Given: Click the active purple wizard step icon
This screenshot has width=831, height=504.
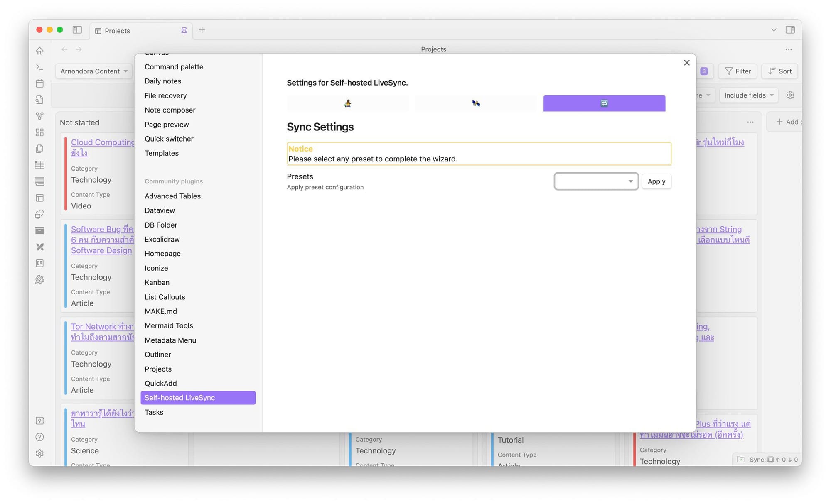Looking at the screenshot, I should (x=604, y=103).
